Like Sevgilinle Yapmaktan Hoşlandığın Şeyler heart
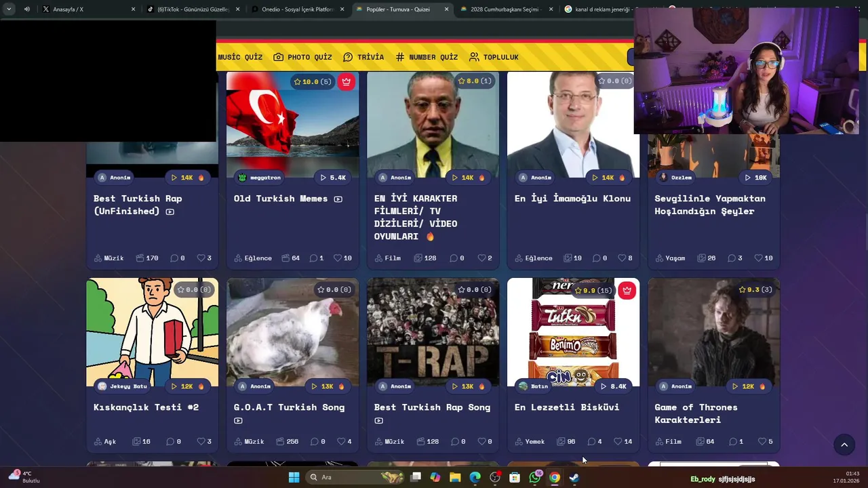Image resolution: width=868 pixels, height=488 pixels. [757, 258]
